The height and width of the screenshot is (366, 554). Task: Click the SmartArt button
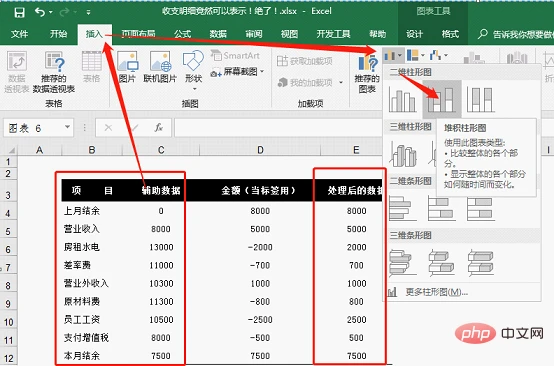[x=236, y=55]
